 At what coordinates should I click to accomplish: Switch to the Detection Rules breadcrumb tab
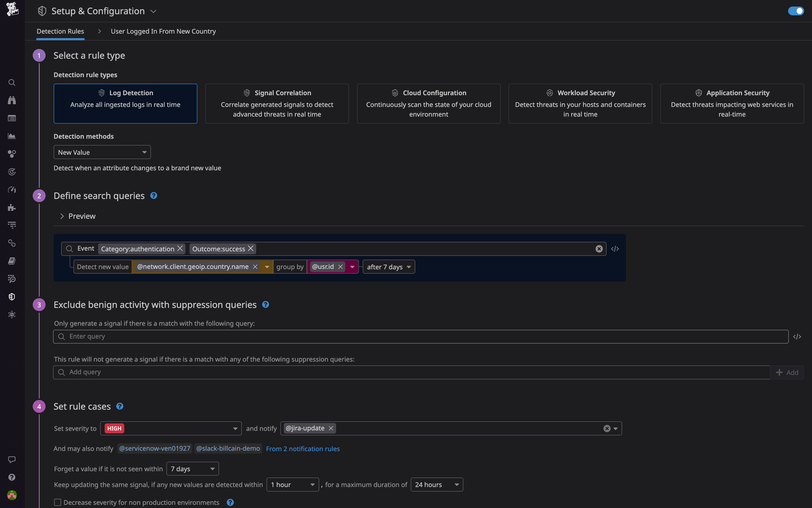point(60,31)
